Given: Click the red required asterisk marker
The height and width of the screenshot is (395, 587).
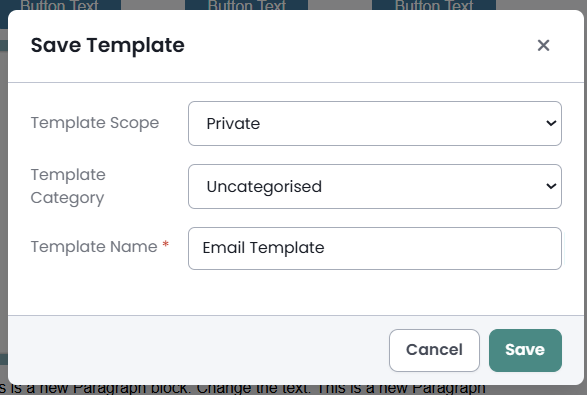Looking at the screenshot, I should point(165,245).
